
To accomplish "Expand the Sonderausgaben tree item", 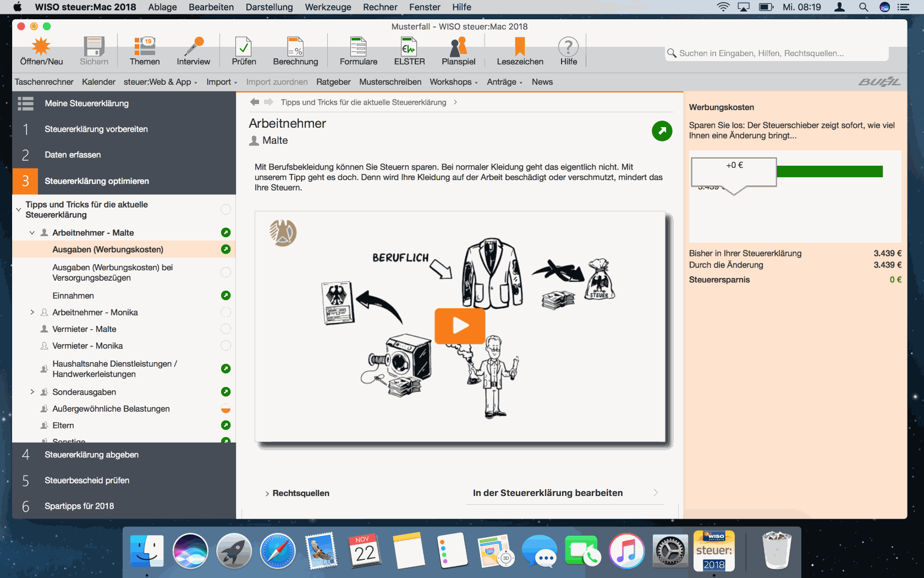I will [x=32, y=392].
